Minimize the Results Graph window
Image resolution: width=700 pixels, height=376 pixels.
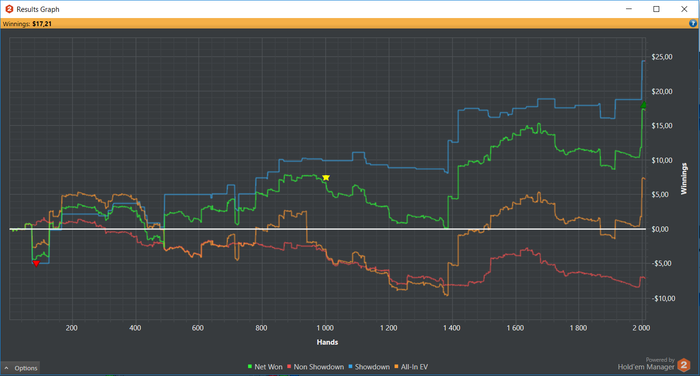[629, 9]
